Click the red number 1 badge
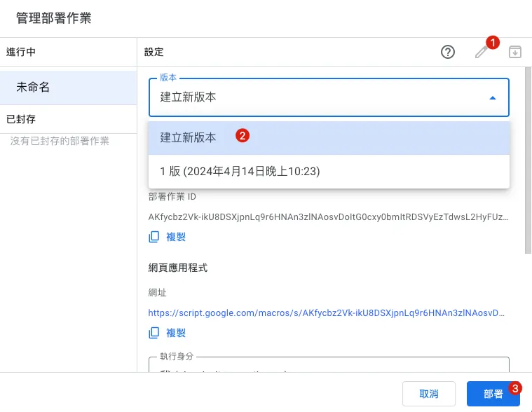Screen dimensions: 532x412 493,43
